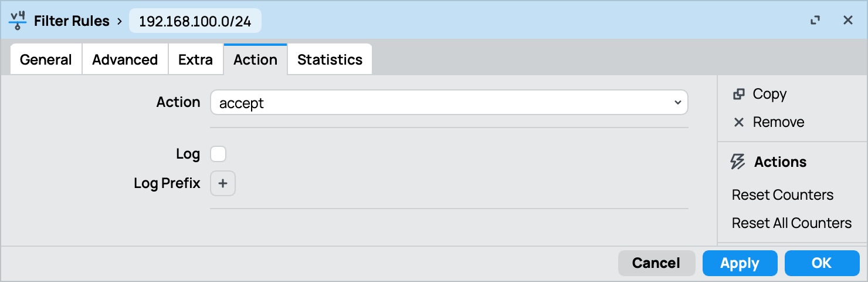868x282 pixels.
Task: Click the breadcrumb chevron after Filter Rules
Action: point(120,21)
